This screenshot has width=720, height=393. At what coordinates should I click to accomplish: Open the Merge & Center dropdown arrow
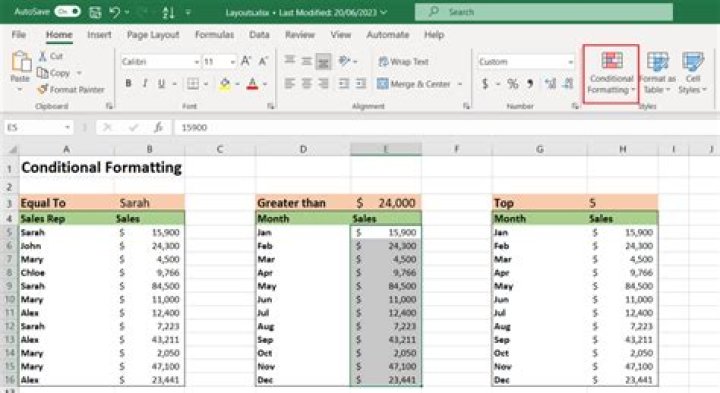tap(460, 84)
